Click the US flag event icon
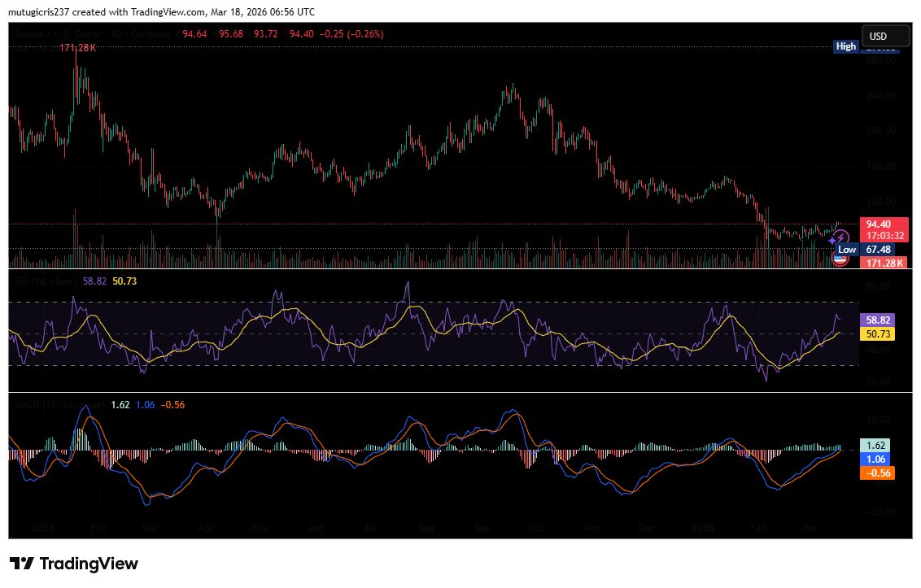Image resolution: width=921 pixels, height=588 pixels. 840,259
